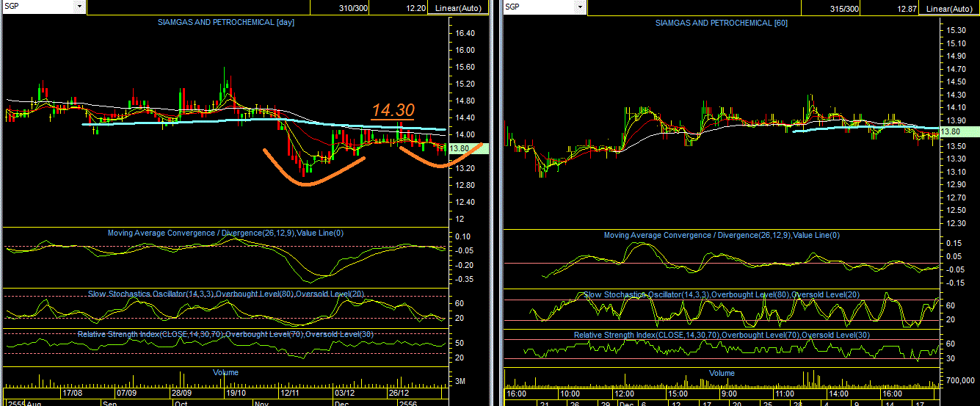Click the 700,000 volume axis label on 60-minute chart
Screen dimensions: 980x406
click(959, 382)
